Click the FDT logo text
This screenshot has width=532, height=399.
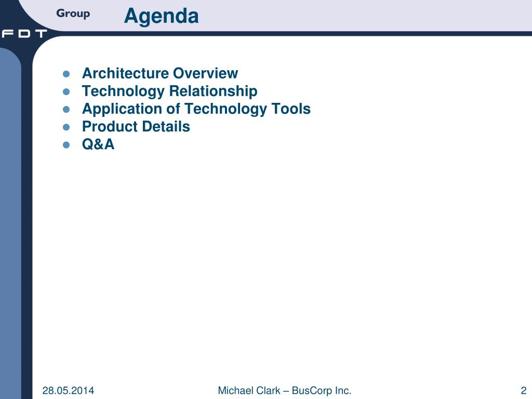click(24, 34)
